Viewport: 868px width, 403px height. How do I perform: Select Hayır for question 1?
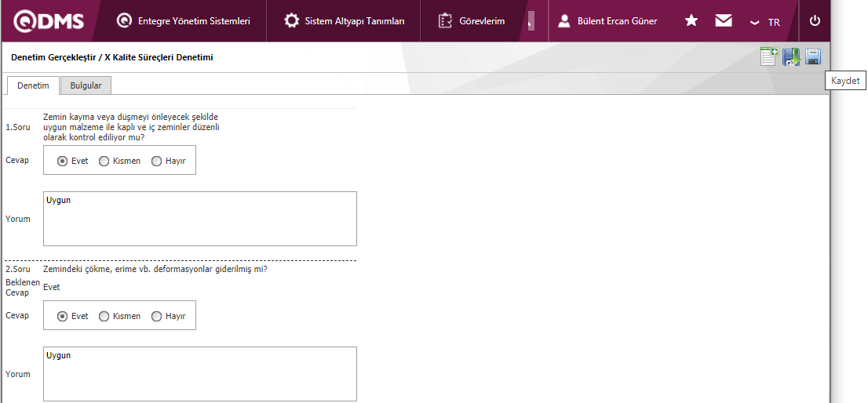pyautogui.click(x=156, y=161)
